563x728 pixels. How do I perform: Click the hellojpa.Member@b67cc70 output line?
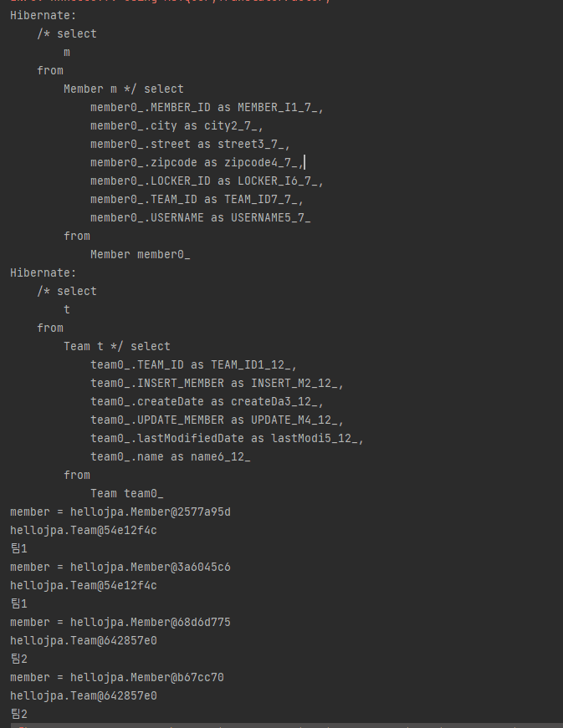117,677
